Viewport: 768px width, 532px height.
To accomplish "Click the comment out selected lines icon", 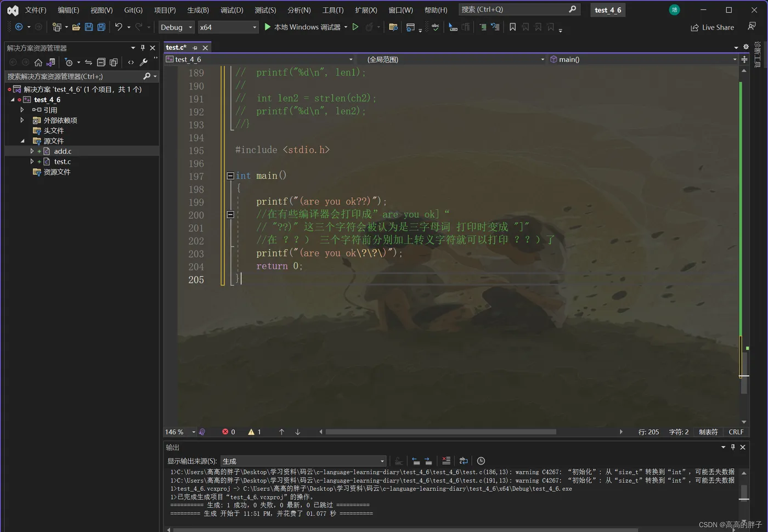I will tap(483, 27).
